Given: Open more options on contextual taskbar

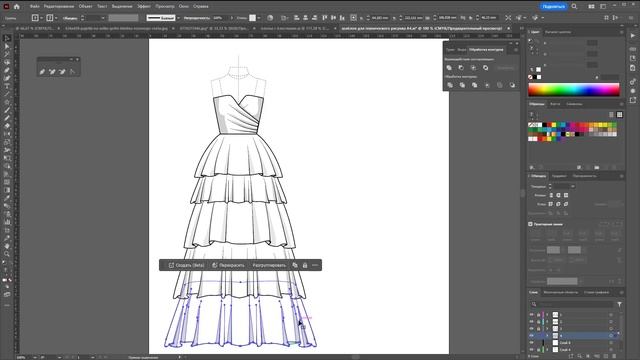Looking at the screenshot, I should 315,265.
